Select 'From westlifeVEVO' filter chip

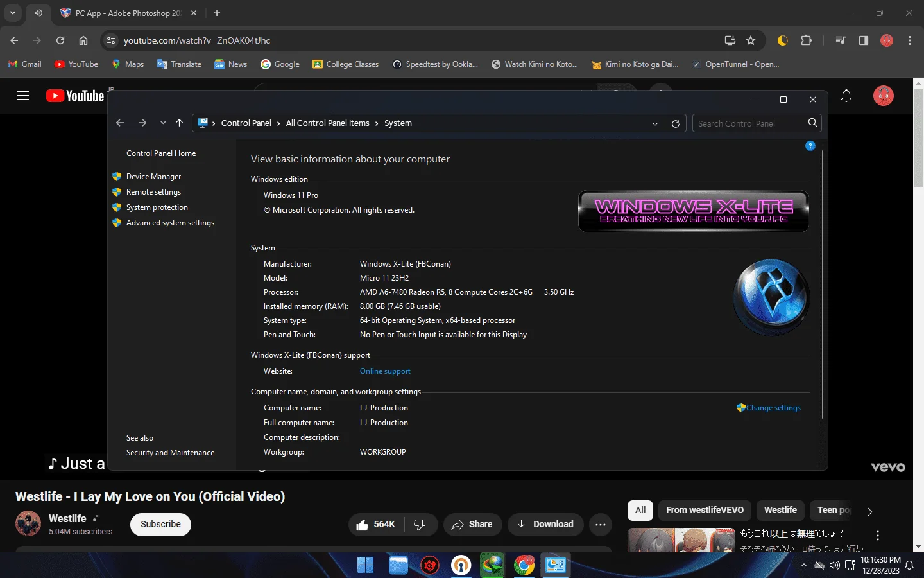[x=705, y=510]
